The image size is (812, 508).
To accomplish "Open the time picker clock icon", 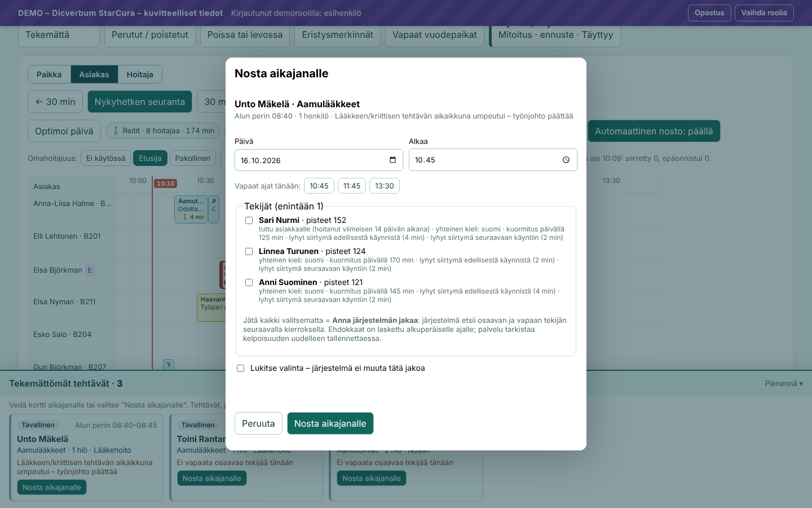I will [x=566, y=160].
